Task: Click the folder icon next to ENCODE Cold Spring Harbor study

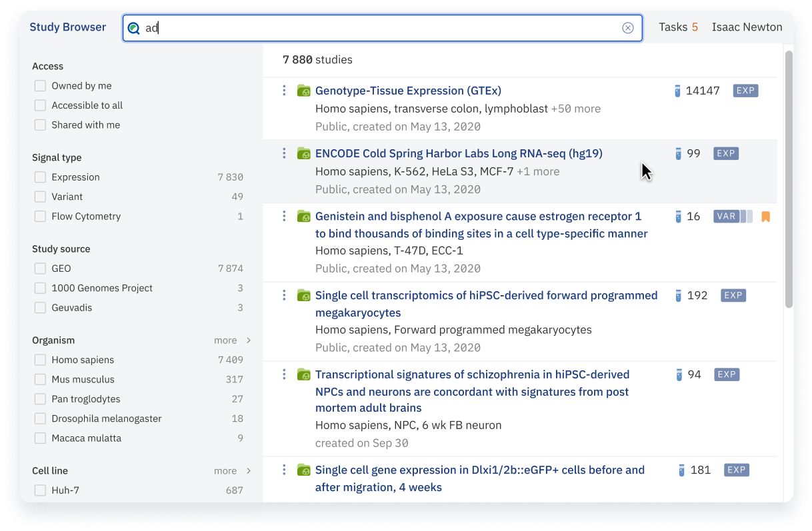Action: [x=304, y=154]
